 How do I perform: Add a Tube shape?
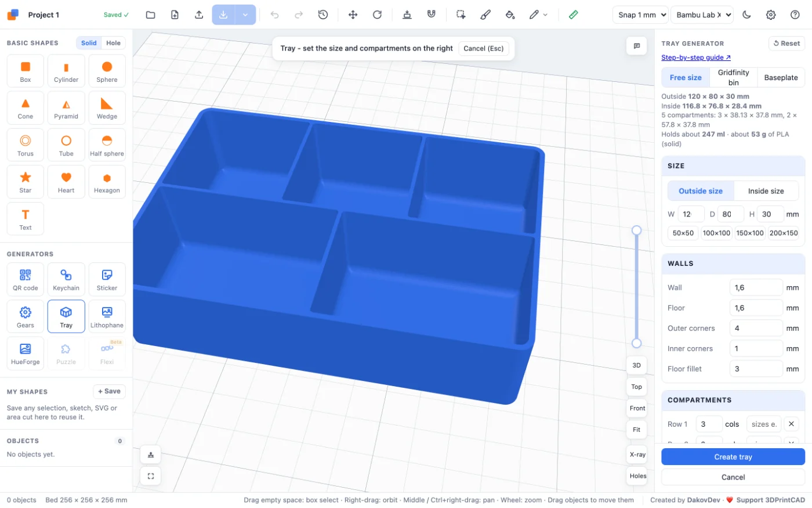(66, 145)
